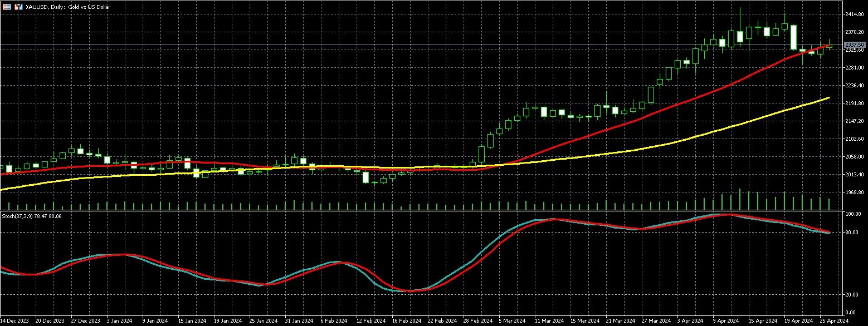Click the candle with the tallest upper wick

(740, 17)
